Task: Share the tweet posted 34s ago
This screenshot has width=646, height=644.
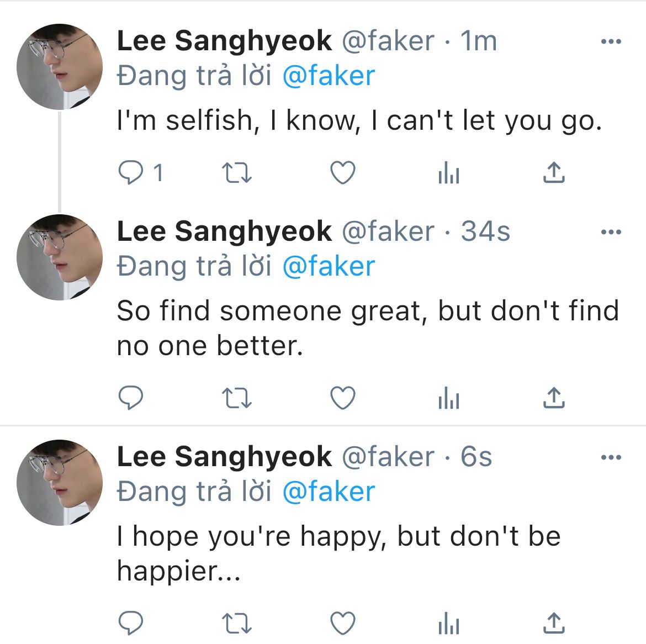Action: click(554, 398)
